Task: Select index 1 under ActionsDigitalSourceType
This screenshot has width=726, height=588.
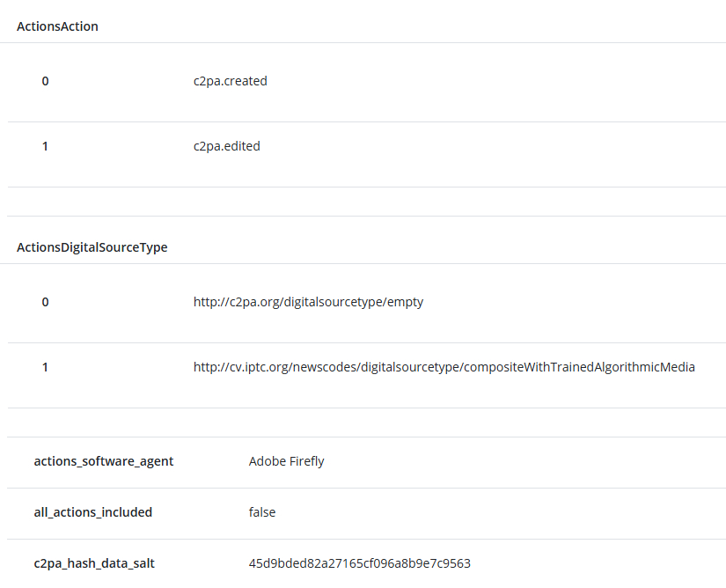Action: pos(46,367)
